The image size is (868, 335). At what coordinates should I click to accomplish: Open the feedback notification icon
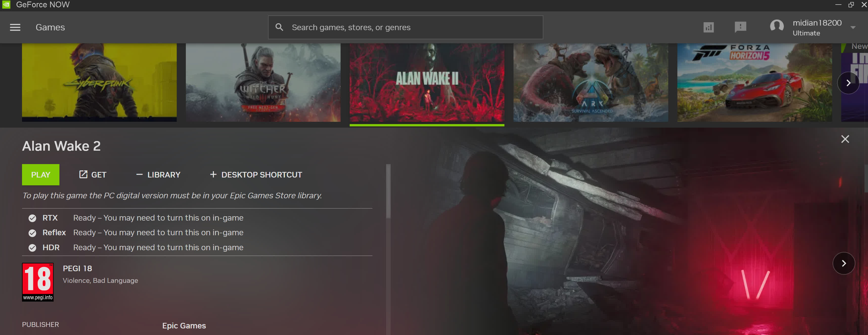tap(740, 27)
